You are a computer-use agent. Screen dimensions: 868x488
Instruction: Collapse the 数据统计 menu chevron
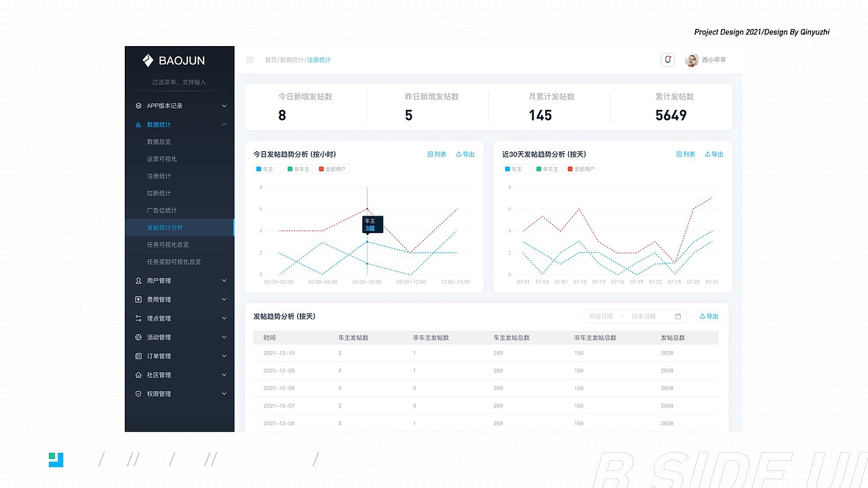pyautogui.click(x=224, y=125)
